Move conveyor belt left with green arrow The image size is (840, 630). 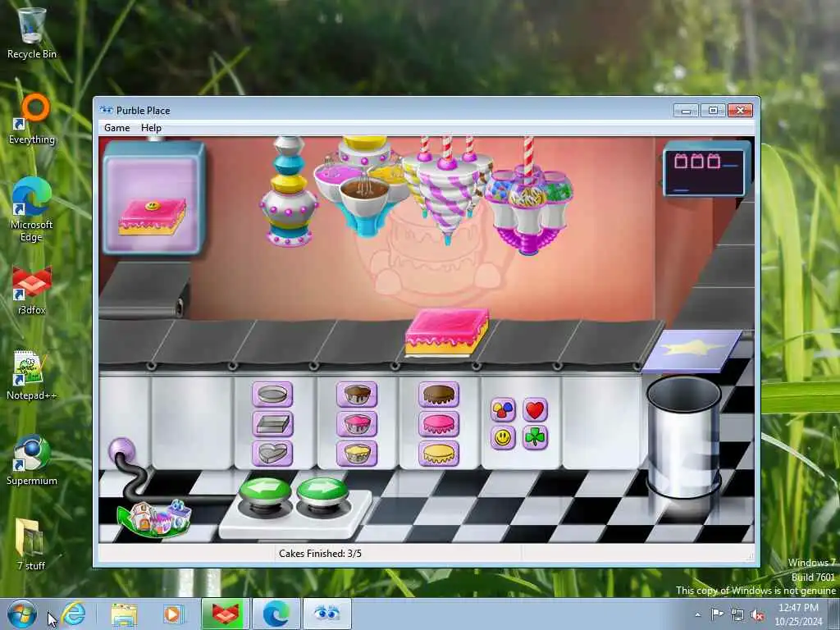(265, 491)
